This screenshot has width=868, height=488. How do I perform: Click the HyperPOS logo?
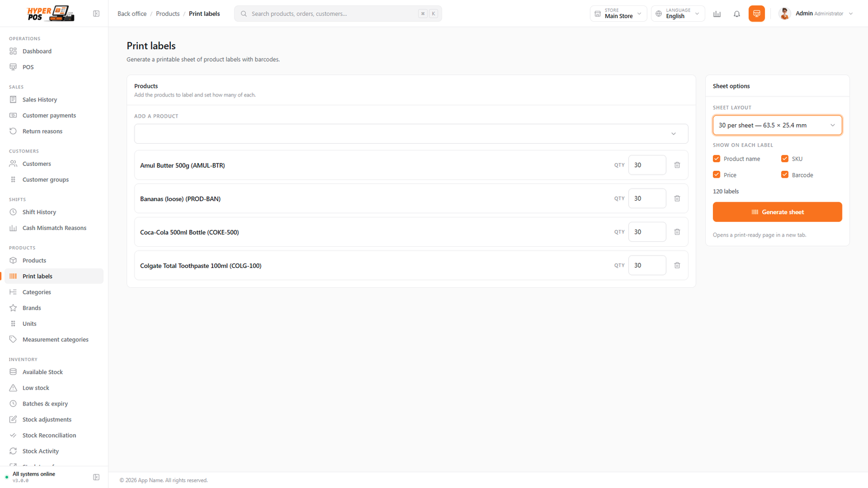coord(50,14)
